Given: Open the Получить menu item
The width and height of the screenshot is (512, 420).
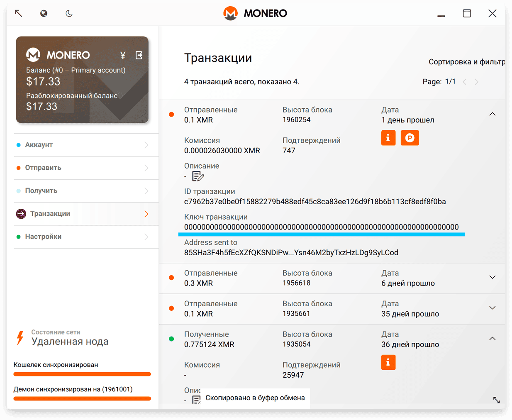Looking at the screenshot, I should click(86, 191).
